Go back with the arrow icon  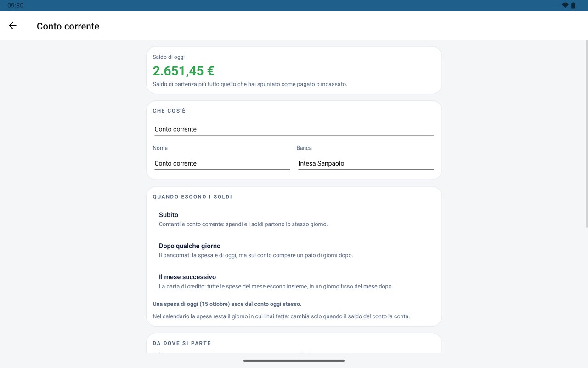tap(13, 26)
